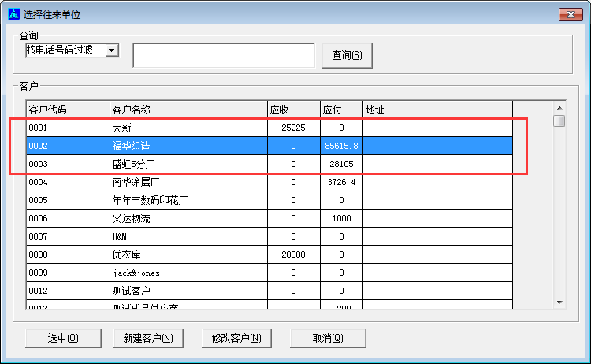
Task: Click the 客户名称 column header
Action: [188, 110]
